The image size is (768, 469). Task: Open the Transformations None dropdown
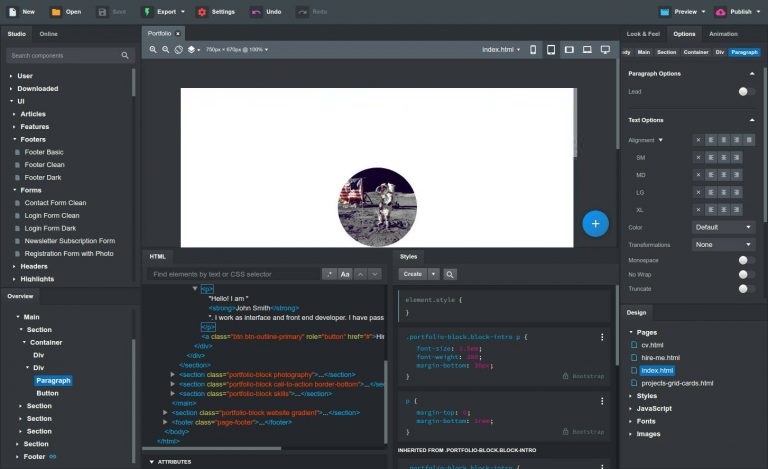click(723, 244)
